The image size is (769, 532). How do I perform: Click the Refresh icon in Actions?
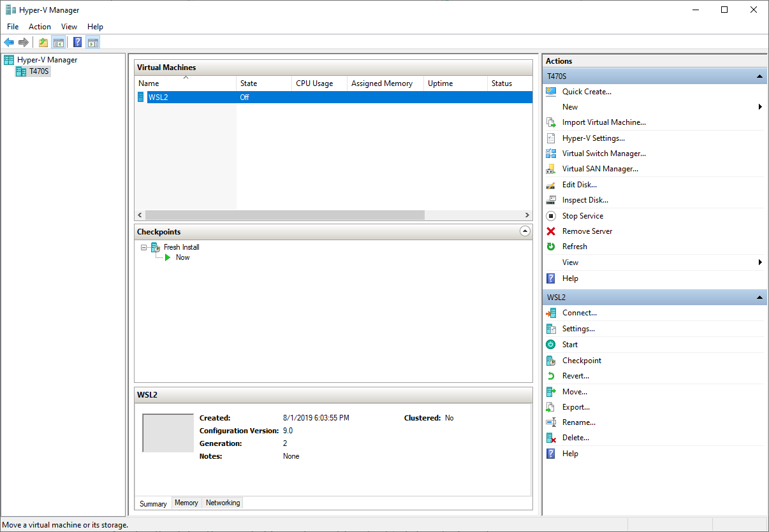coord(551,247)
